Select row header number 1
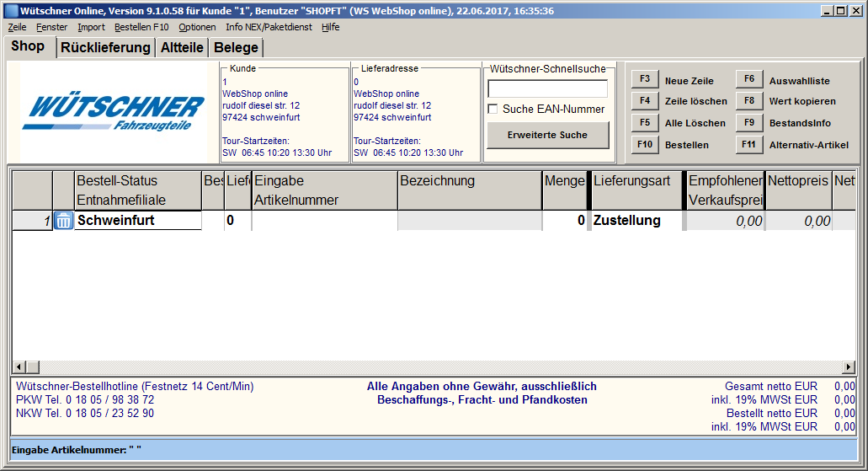 pos(32,221)
